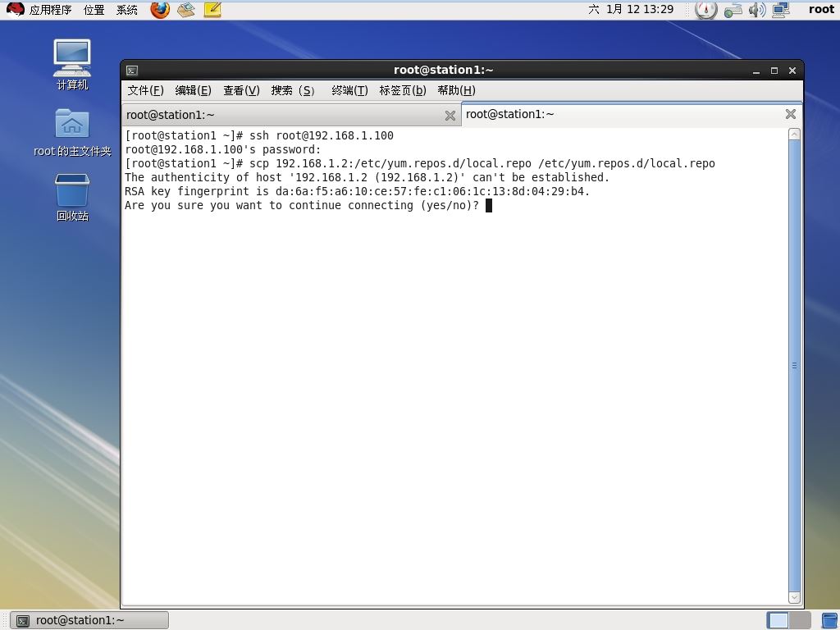The width and height of the screenshot is (840, 630).
Task: Select the 回收站 trash desktop icon
Action: [x=72, y=197]
